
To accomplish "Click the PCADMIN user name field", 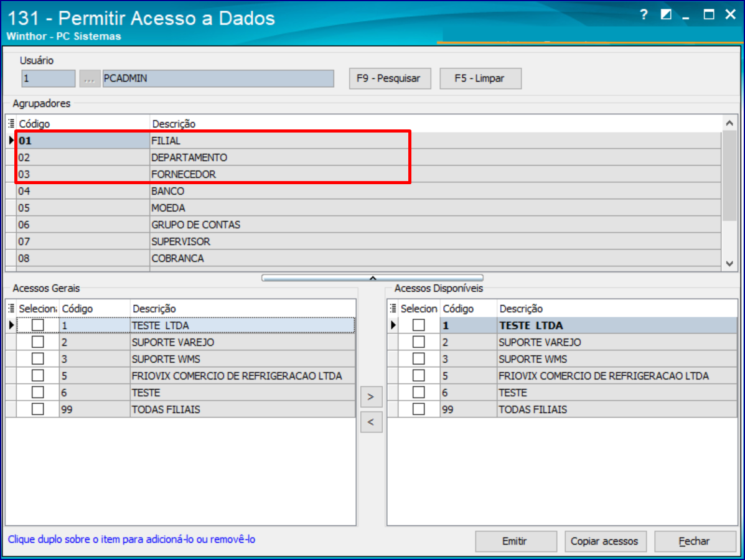I will point(218,79).
